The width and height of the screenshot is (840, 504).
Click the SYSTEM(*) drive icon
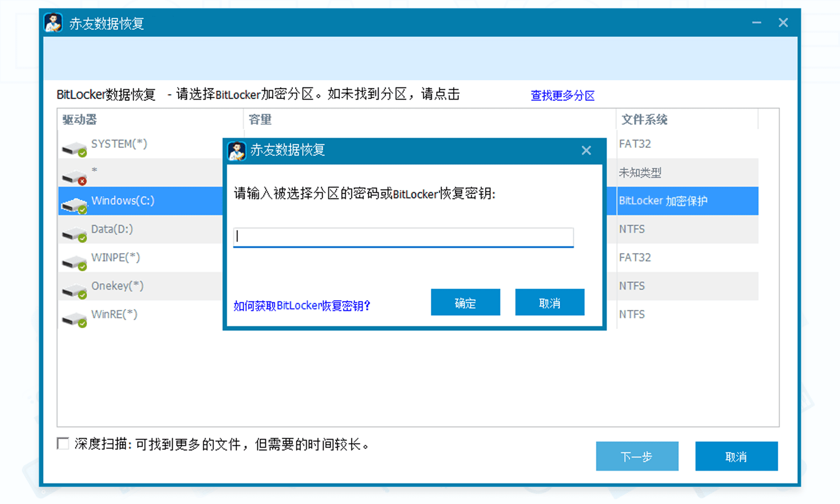pos(74,149)
